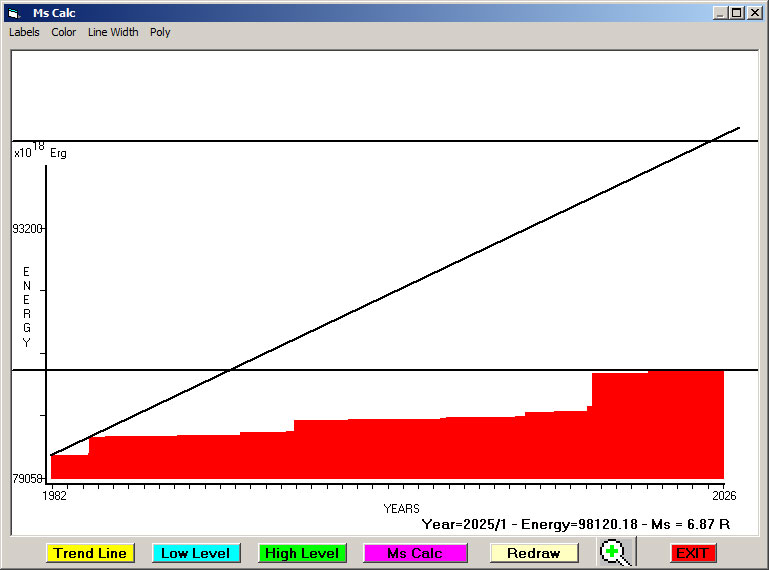Minimize the Ms Calc window

[x=720, y=13]
